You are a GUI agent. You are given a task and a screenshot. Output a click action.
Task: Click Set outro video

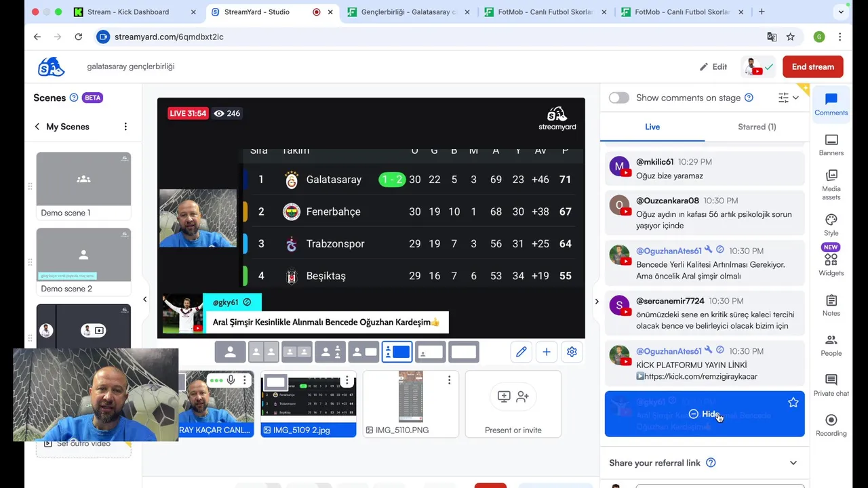83,443
